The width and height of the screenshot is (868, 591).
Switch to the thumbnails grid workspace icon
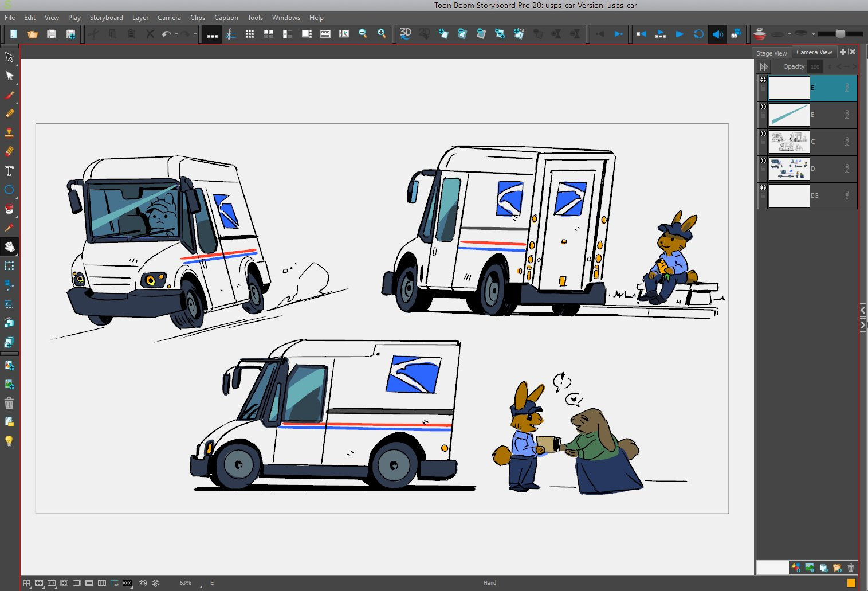[x=250, y=34]
